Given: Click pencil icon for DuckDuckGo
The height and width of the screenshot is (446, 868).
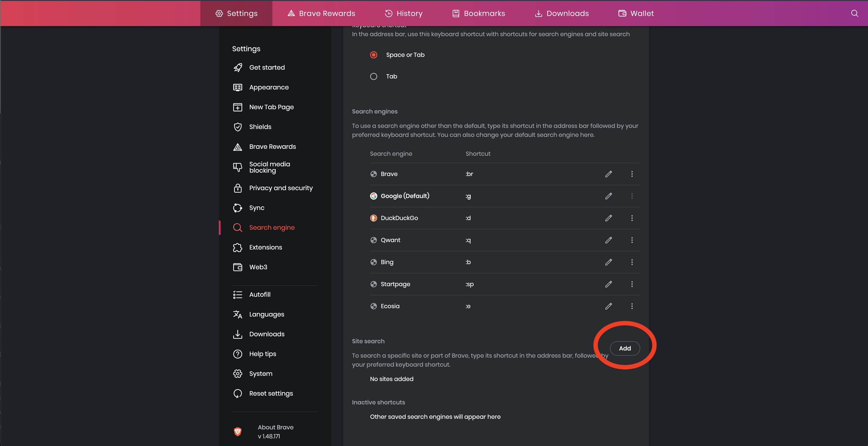Looking at the screenshot, I should [608, 218].
